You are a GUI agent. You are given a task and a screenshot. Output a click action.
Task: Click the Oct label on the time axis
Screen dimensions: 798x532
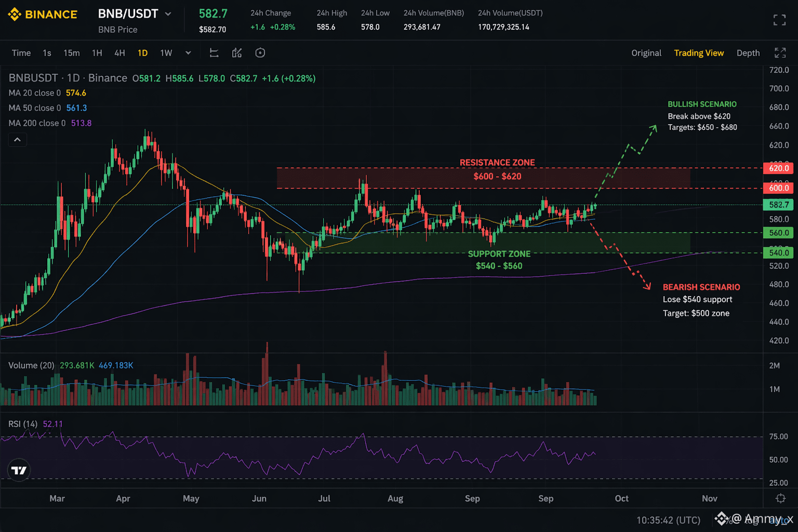pyautogui.click(x=621, y=498)
